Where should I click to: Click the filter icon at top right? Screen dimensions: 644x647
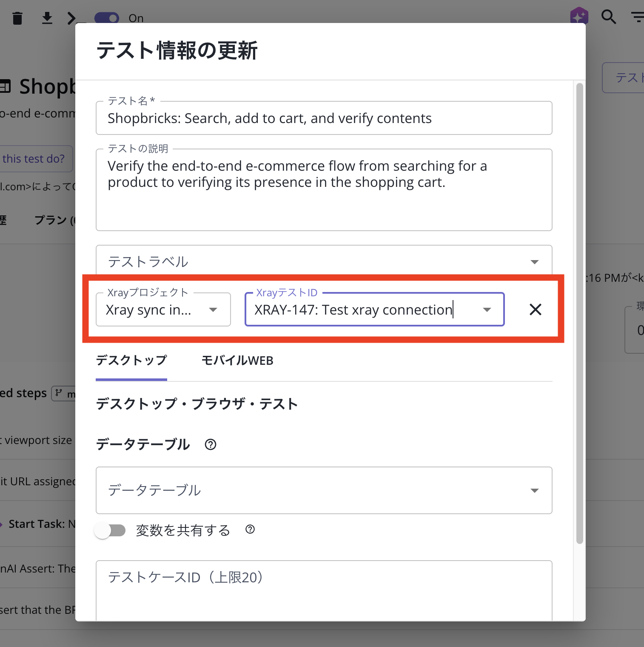tap(638, 17)
